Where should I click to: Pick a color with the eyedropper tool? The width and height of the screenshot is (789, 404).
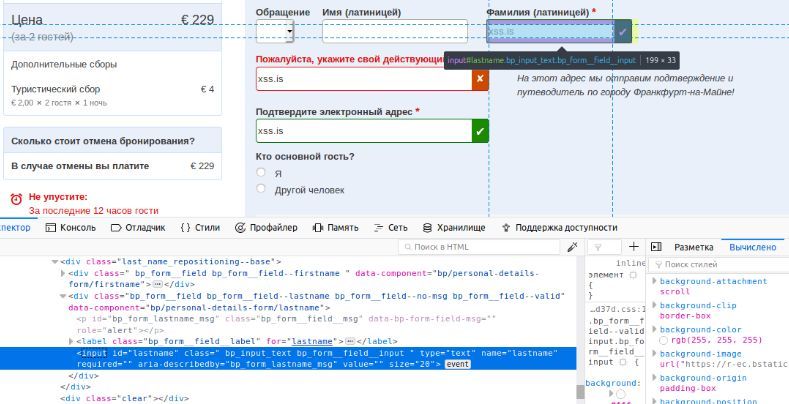point(572,247)
